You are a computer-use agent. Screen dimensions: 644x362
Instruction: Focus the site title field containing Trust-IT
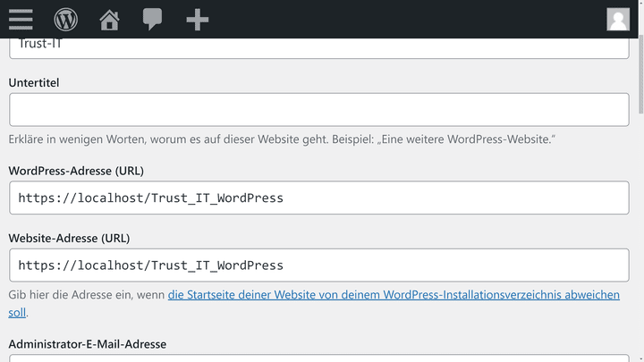(319, 48)
